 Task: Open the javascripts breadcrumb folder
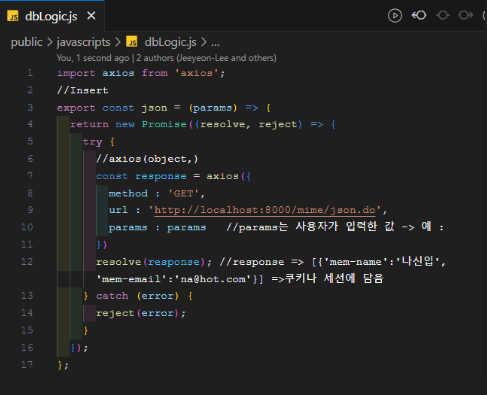[83, 42]
